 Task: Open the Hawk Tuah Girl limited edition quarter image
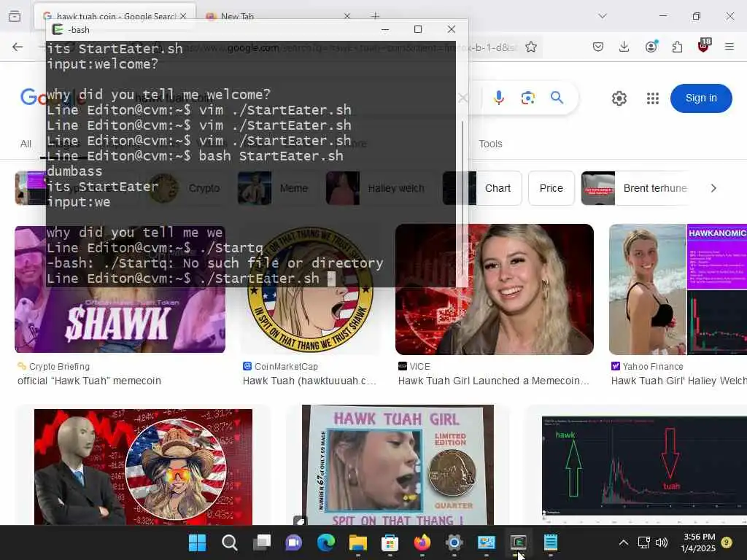pyautogui.click(x=398, y=464)
